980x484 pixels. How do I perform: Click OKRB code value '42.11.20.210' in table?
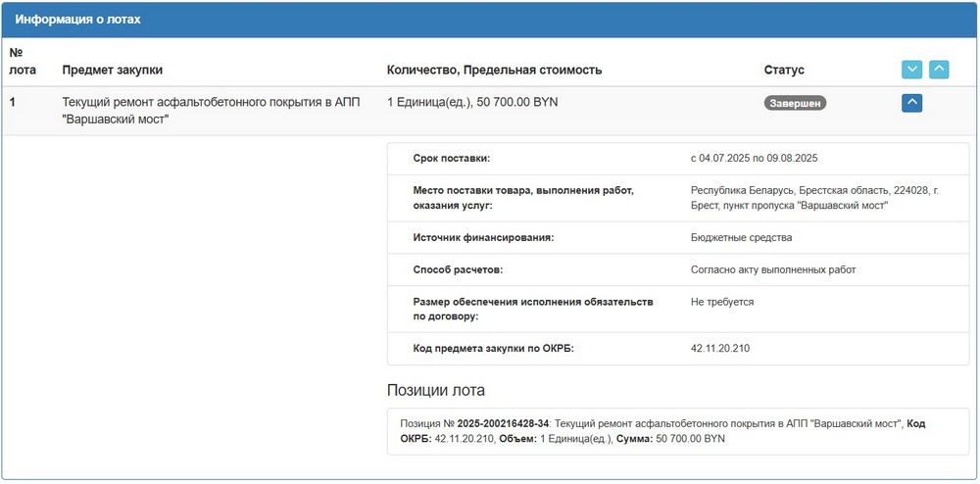(x=720, y=349)
